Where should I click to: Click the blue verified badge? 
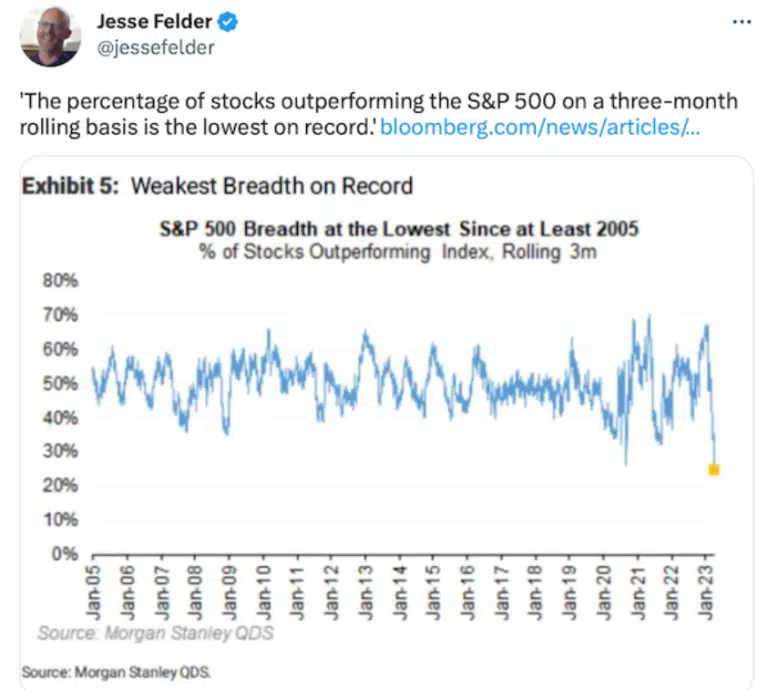coord(228,22)
